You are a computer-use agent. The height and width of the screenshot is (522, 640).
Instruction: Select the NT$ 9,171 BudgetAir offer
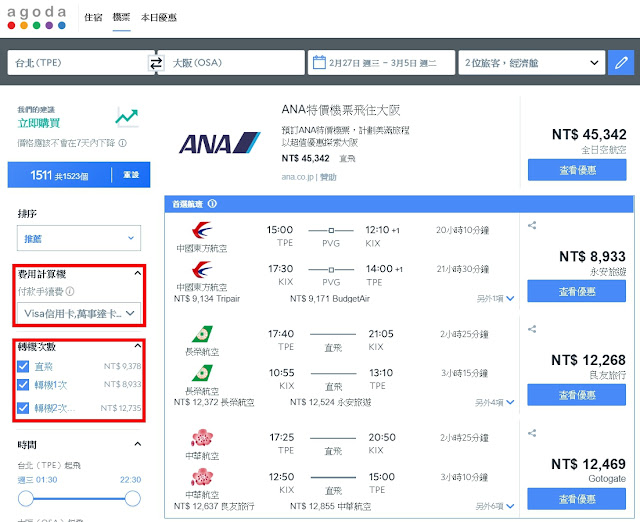330,299
